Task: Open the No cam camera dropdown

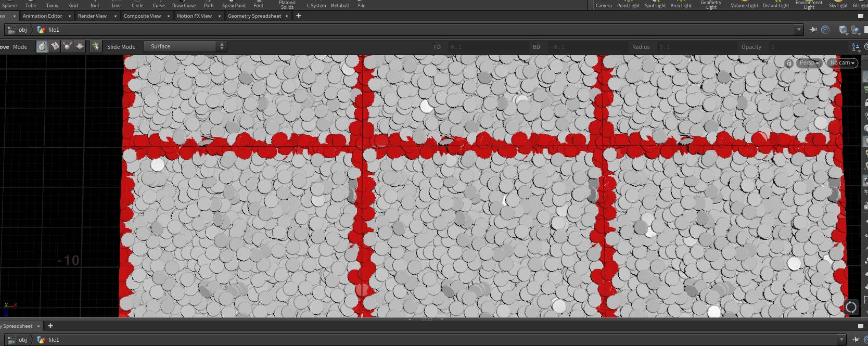Action: click(842, 63)
